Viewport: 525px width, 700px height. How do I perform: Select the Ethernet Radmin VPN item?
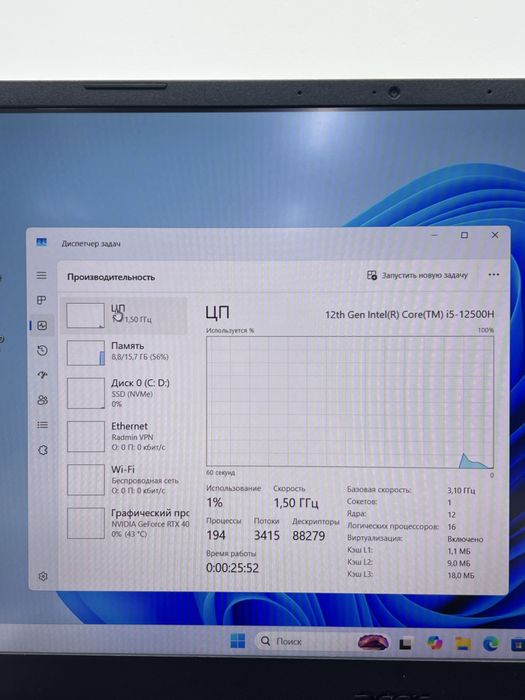pos(124,436)
